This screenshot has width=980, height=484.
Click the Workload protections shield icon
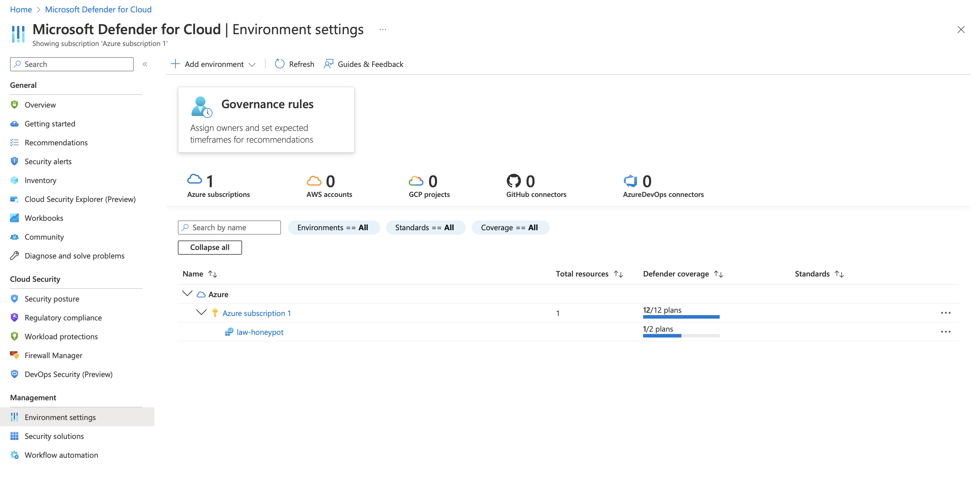click(x=14, y=336)
